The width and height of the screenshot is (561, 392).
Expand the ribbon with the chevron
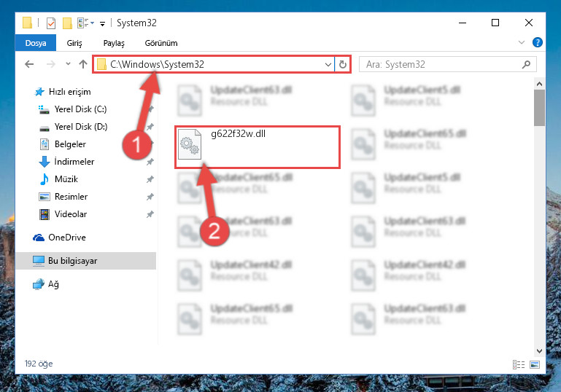(522, 42)
